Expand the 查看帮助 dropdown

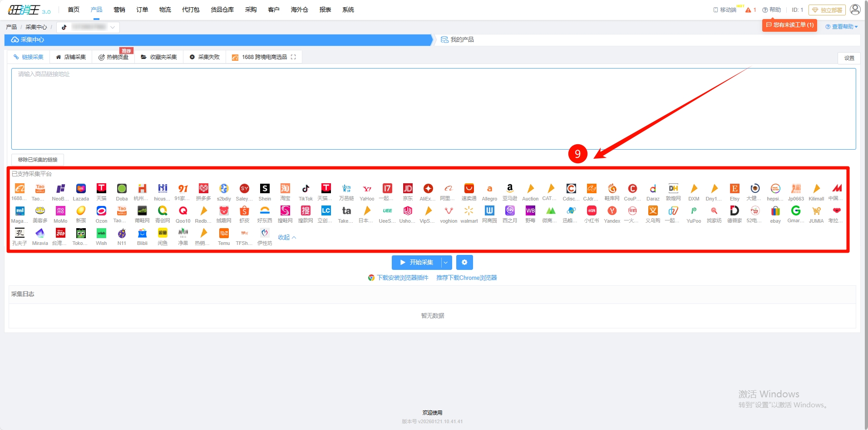pyautogui.click(x=842, y=27)
